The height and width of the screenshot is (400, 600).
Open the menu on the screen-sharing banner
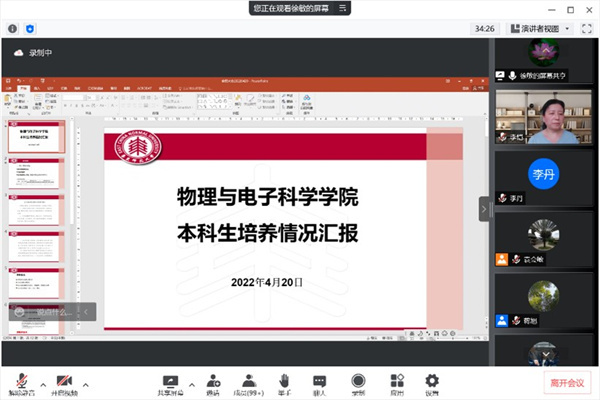click(x=341, y=7)
